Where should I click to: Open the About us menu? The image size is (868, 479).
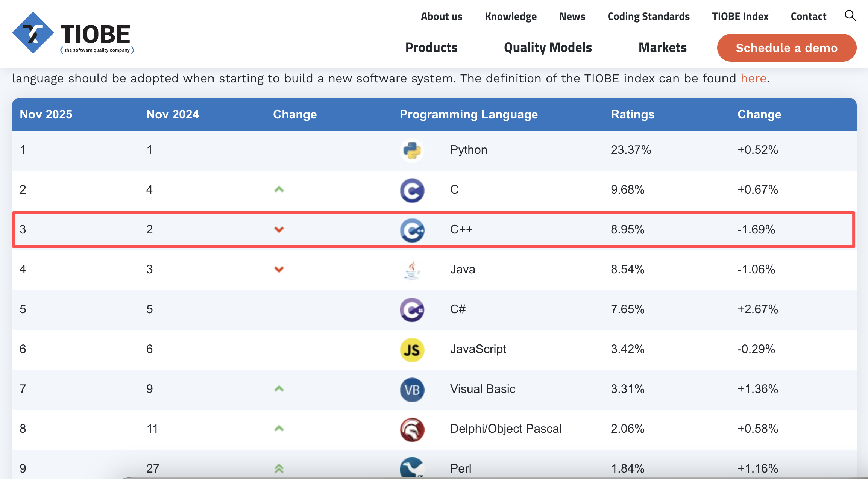tap(442, 17)
